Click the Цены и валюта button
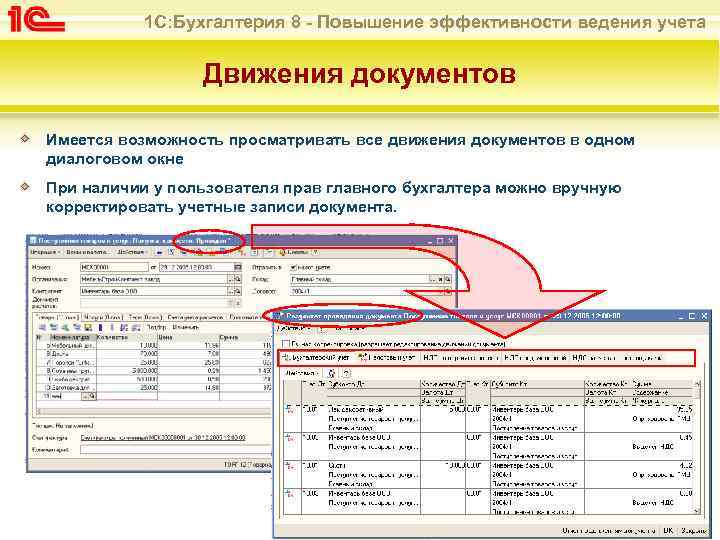The image size is (720, 540). click(x=87, y=252)
